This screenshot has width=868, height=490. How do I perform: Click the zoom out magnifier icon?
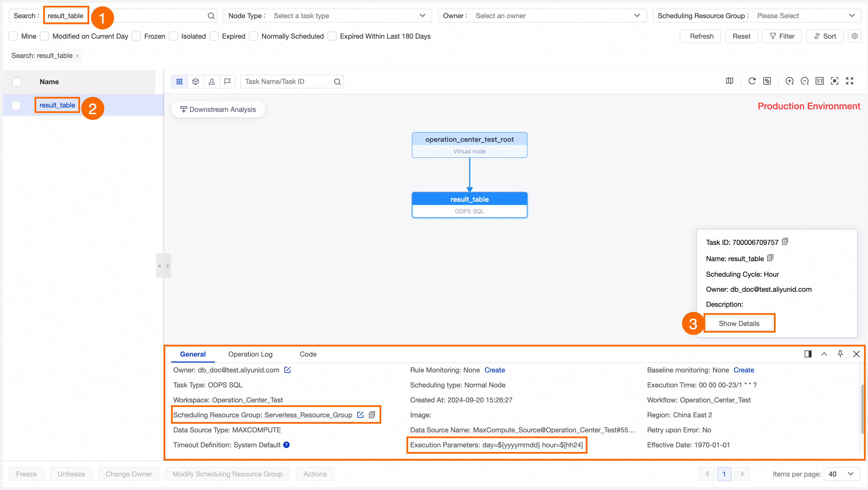(804, 81)
